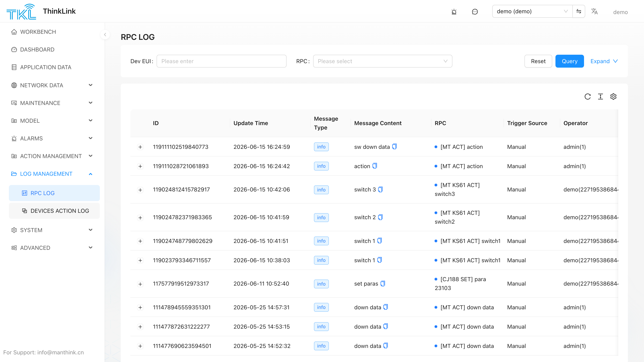Click the DEVICES ACTION LOG icon

coord(24,211)
